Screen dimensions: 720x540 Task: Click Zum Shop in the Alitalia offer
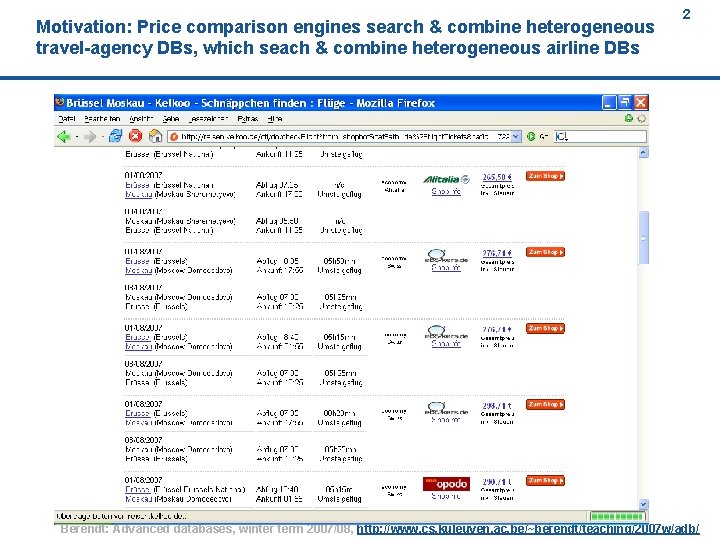pyautogui.click(x=545, y=176)
